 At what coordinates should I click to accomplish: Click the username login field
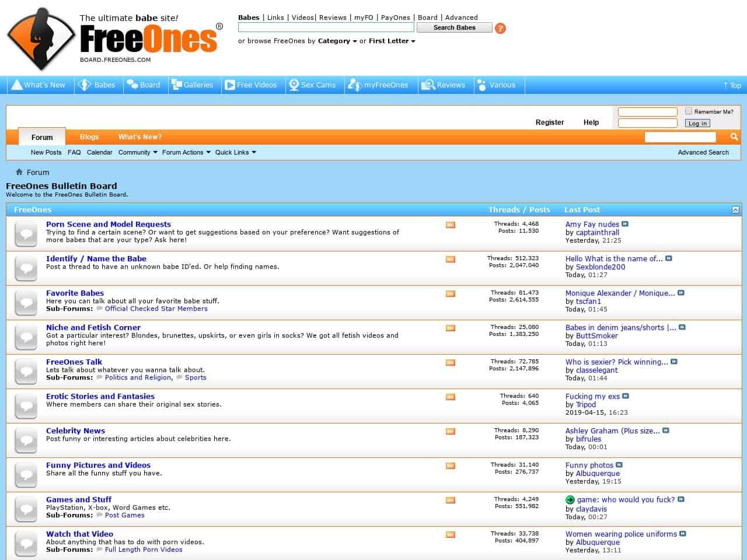[x=648, y=111]
